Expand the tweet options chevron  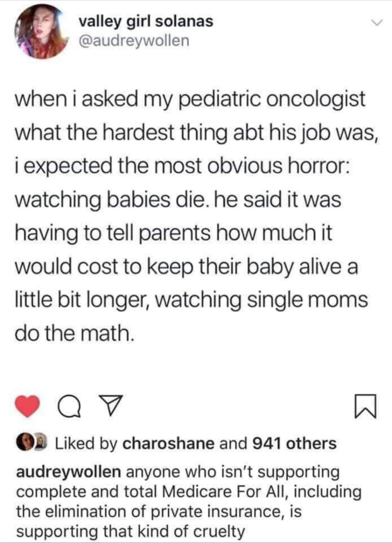[x=376, y=23]
